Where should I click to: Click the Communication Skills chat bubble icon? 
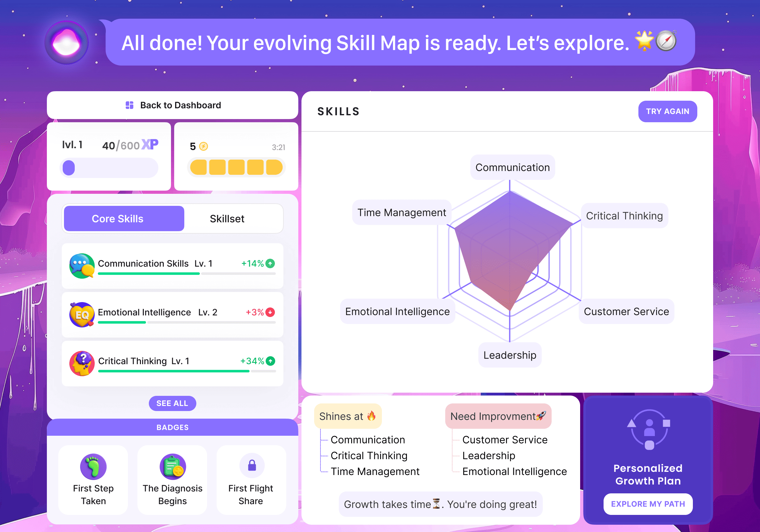coord(82,266)
